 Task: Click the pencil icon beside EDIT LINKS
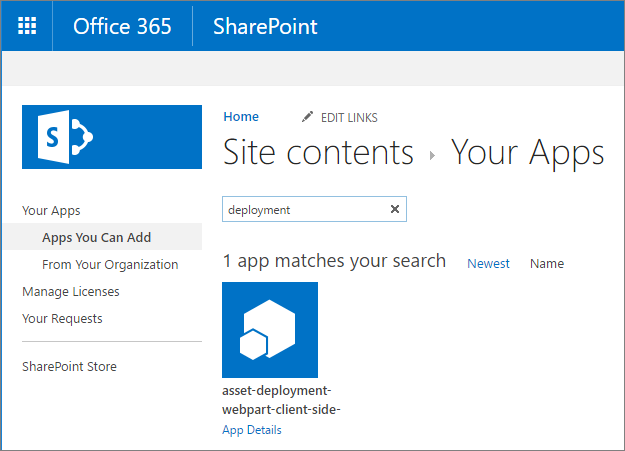(308, 117)
